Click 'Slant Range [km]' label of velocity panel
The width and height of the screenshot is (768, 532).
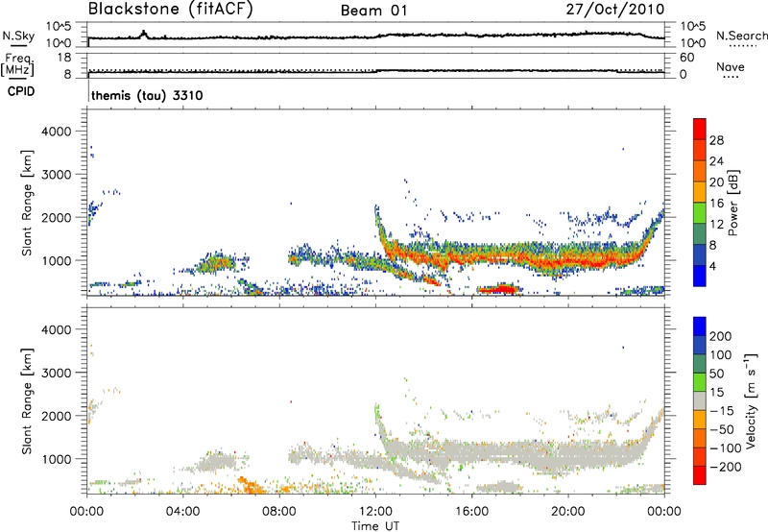[27, 401]
